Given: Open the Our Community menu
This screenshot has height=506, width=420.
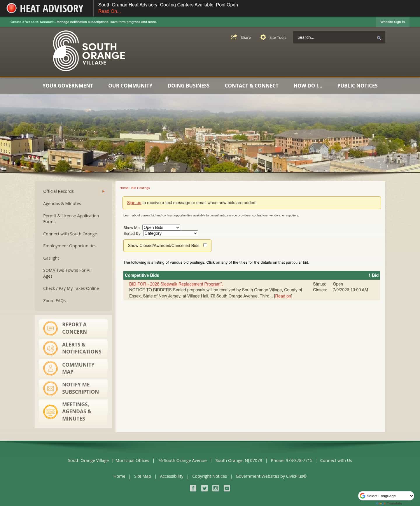Looking at the screenshot, I should (x=130, y=86).
